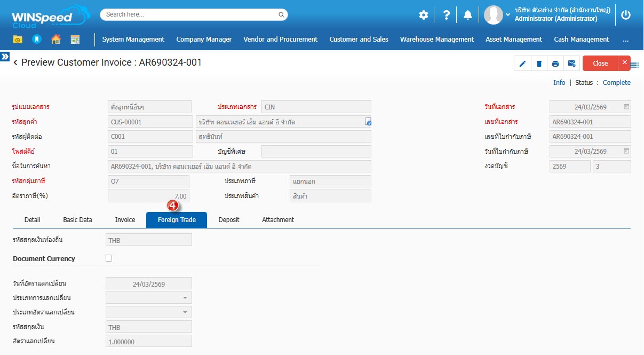This screenshot has height=355, width=644.
Task: Expand the ประเภทอัตราแลกเปลี่ยน dropdown
Action: point(185,312)
